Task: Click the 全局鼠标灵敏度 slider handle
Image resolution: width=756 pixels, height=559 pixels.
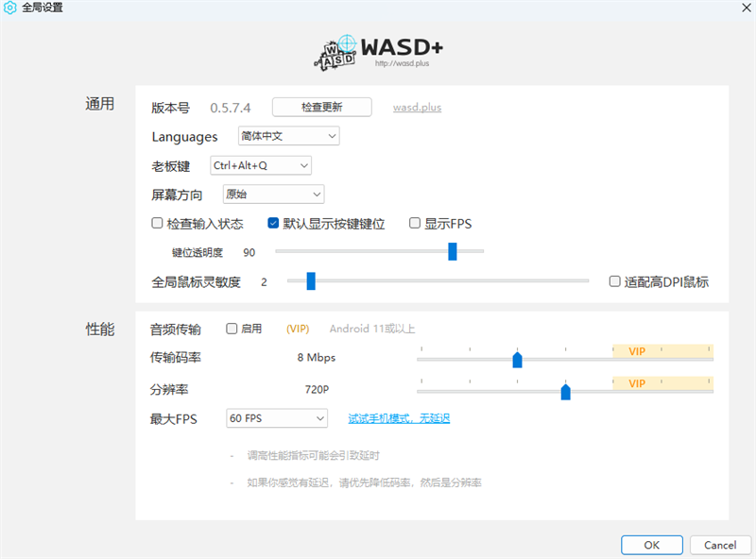Action: tap(311, 280)
